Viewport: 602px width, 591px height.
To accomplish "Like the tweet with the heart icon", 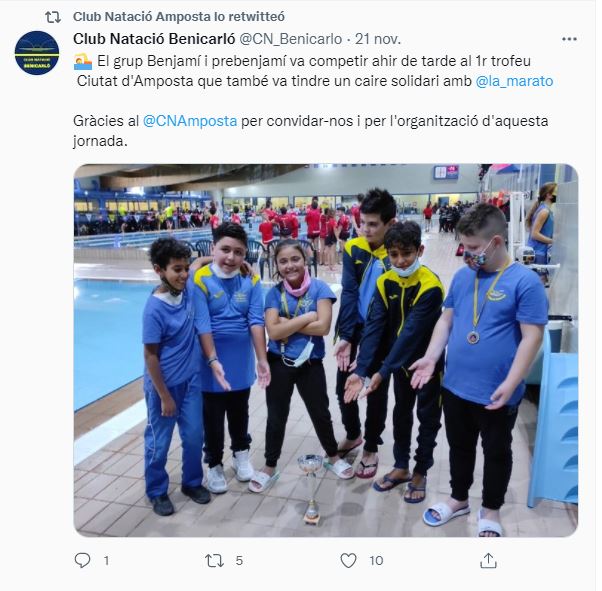I will [348, 561].
